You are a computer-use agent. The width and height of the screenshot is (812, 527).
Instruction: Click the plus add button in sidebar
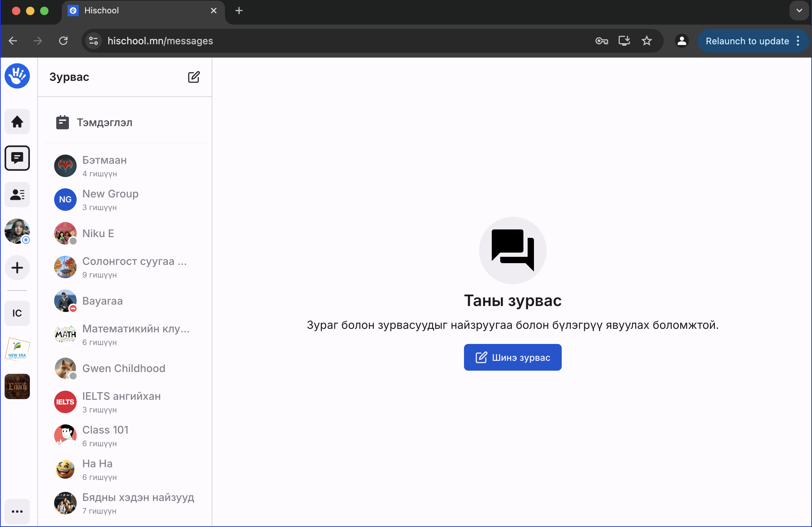pyautogui.click(x=17, y=268)
